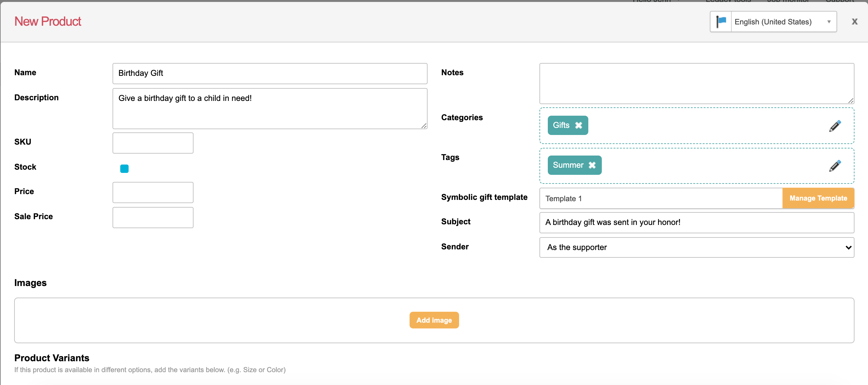Focus the Price input field
This screenshot has width=868, height=385.
[x=153, y=192]
